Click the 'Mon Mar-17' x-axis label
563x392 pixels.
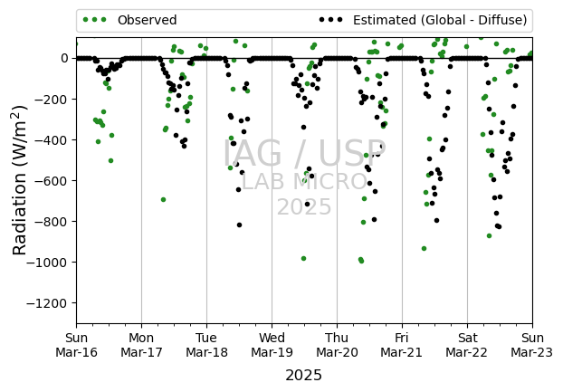click(141, 345)
